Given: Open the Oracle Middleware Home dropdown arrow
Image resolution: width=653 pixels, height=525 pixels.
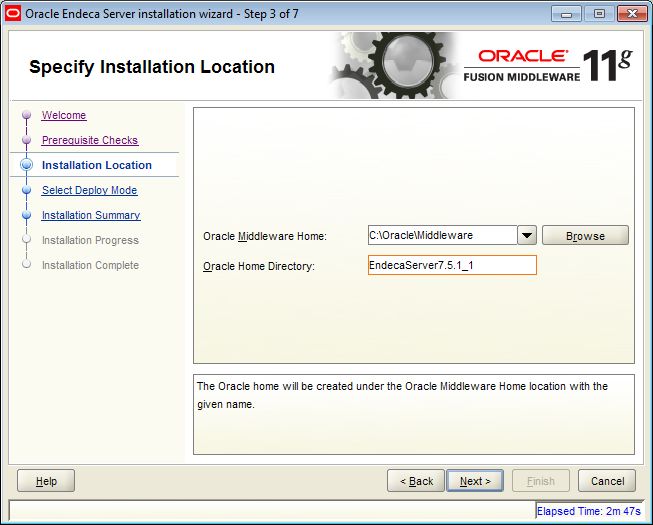Looking at the screenshot, I should coord(527,235).
